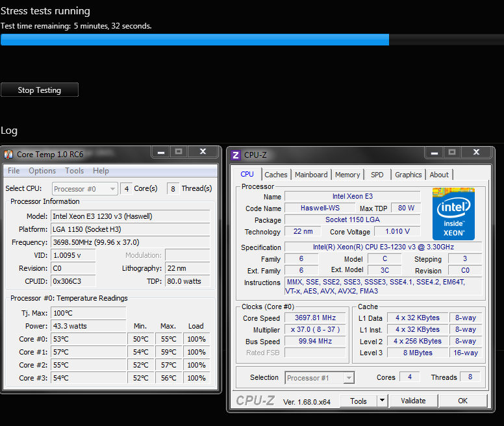The width and height of the screenshot is (504, 426).
Task: Click the Core Voltage value 1.010 V
Action: pyautogui.click(x=397, y=231)
